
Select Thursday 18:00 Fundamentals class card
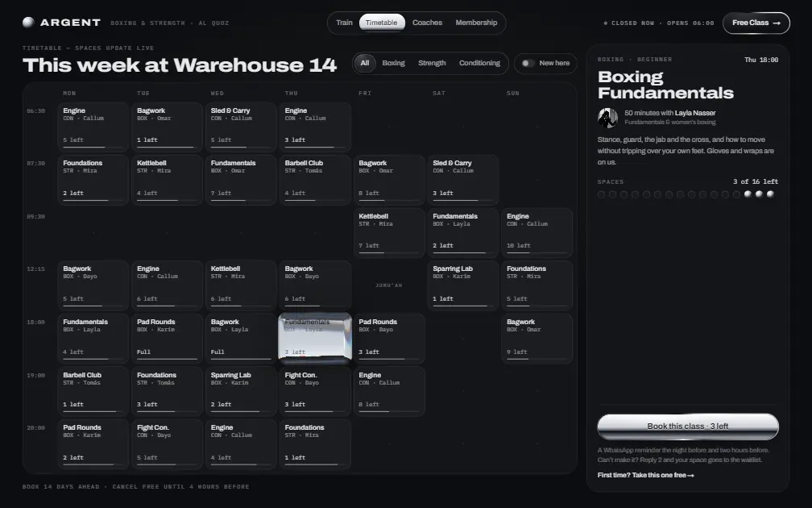click(315, 338)
